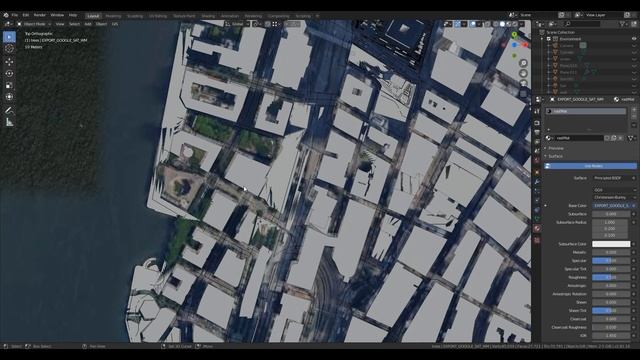Collapse the Environment collection in outliner
This screenshot has height=360, width=640.
pyautogui.click(x=542, y=39)
